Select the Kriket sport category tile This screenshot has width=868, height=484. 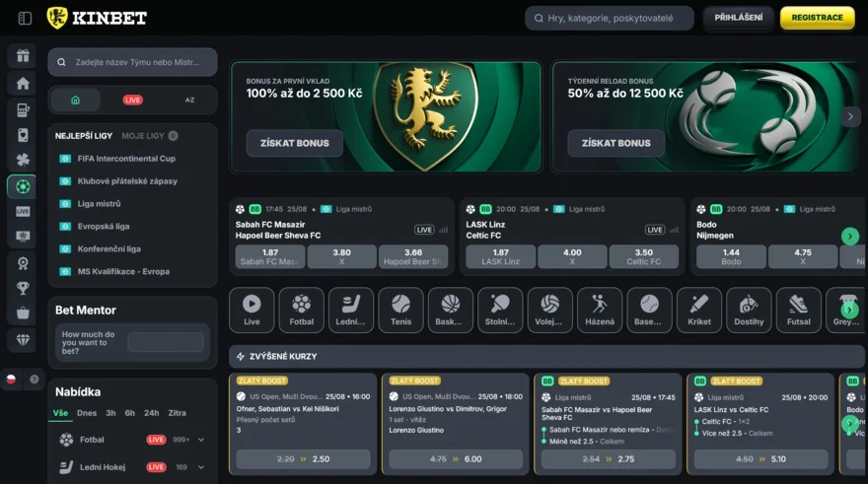pyautogui.click(x=699, y=310)
